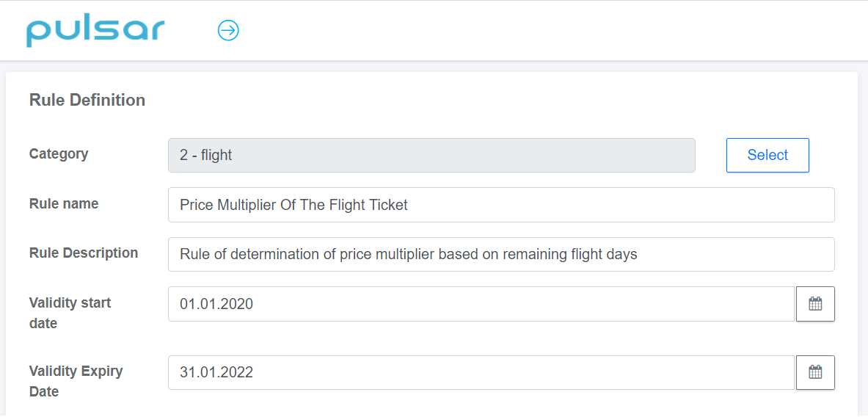Click the Validity Expiry Date label
Screen dimensions: 868x417
click(76, 381)
